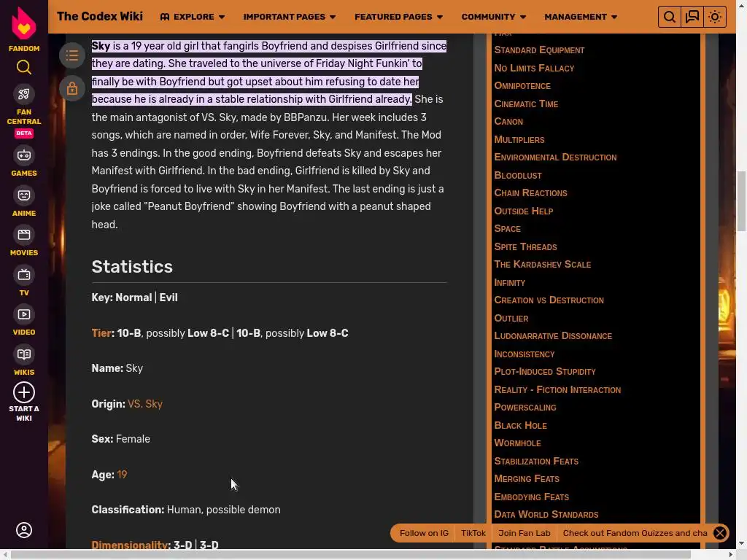Open Merging Feats link

tap(527, 478)
